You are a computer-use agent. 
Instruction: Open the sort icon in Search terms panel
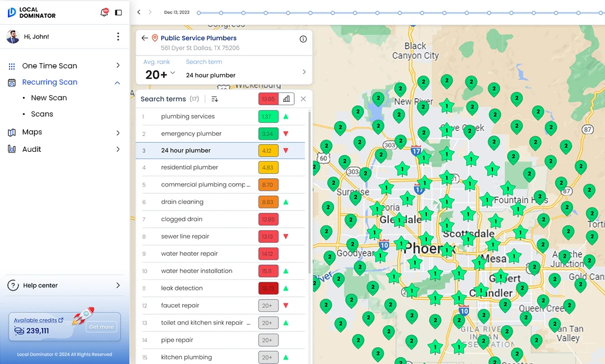214,99
